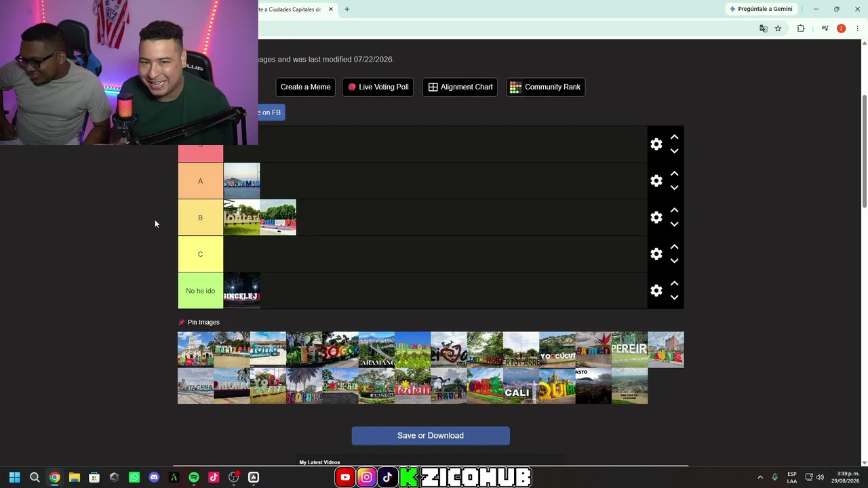
Task: Select the Arauca city thumbnail
Action: point(449,386)
